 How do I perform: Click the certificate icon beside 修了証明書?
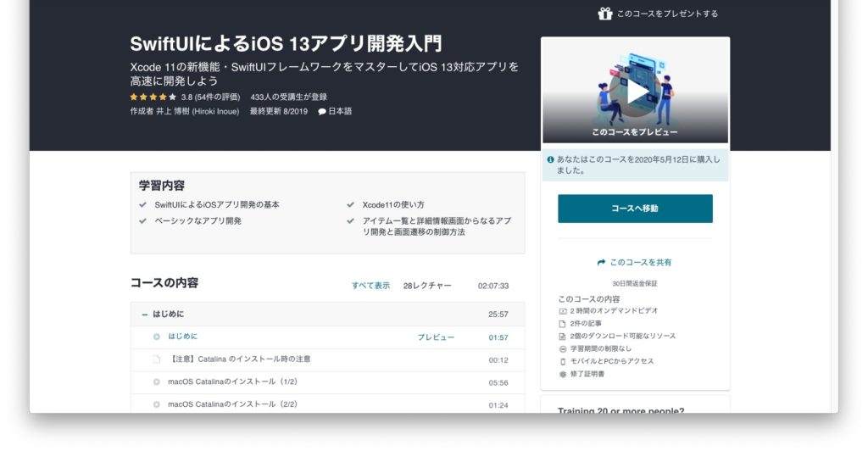pyautogui.click(x=563, y=375)
